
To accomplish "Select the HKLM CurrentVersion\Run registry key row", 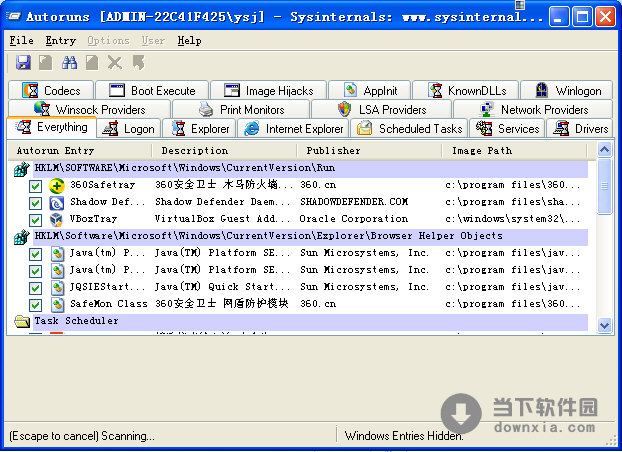I will pyautogui.click(x=311, y=168).
